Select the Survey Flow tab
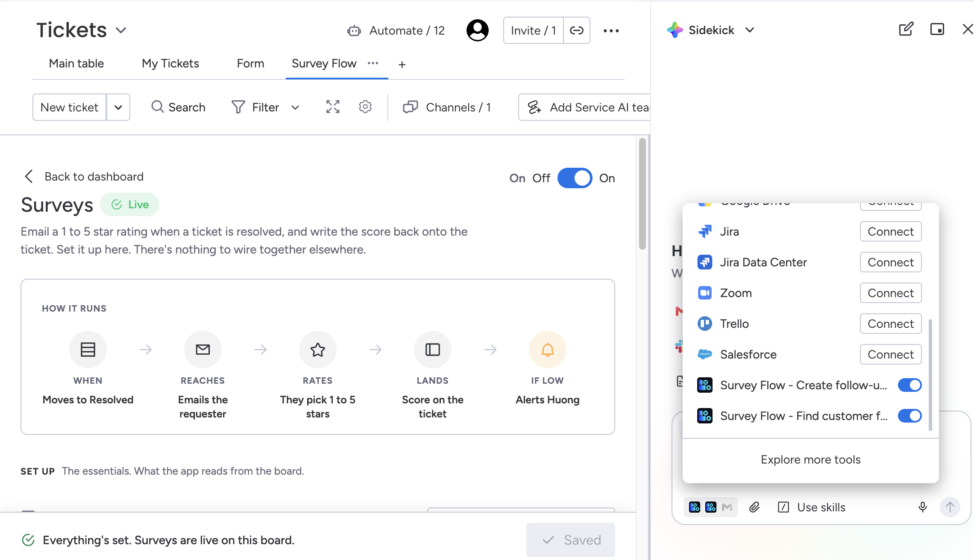The height and width of the screenshot is (560, 974). pos(324,64)
